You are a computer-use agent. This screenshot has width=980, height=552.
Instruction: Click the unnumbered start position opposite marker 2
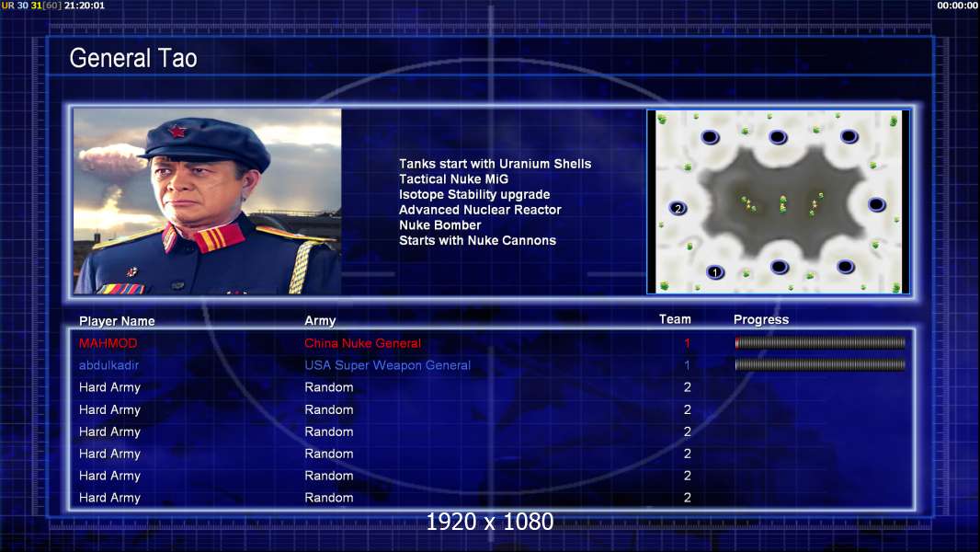[876, 204]
